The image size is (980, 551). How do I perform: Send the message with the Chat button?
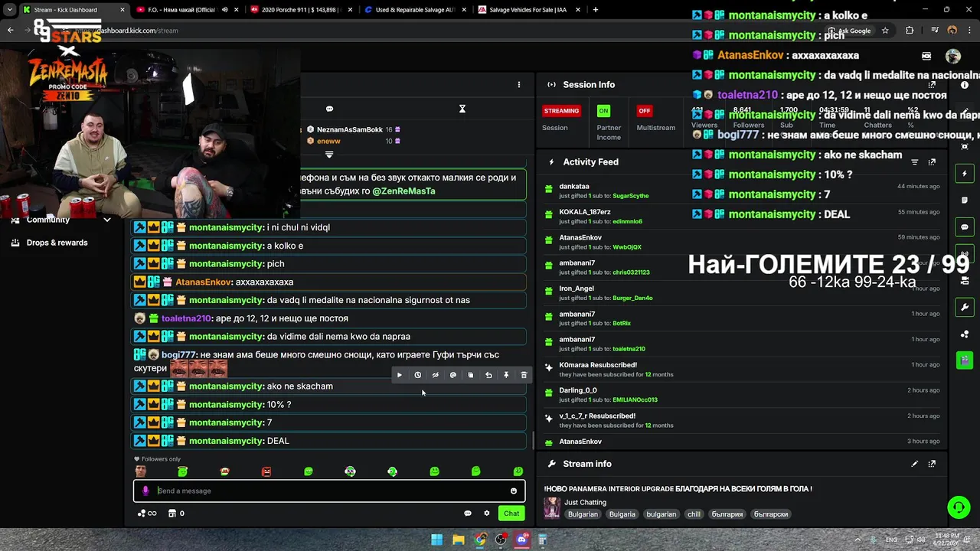[511, 514]
